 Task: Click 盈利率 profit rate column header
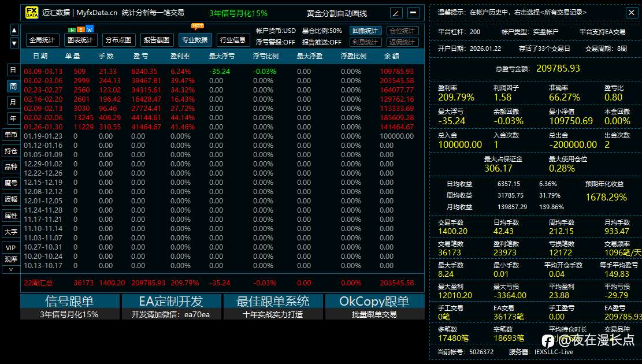pos(180,56)
